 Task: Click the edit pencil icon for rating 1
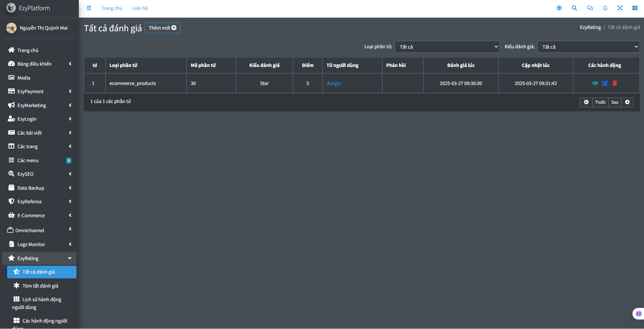click(x=605, y=83)
